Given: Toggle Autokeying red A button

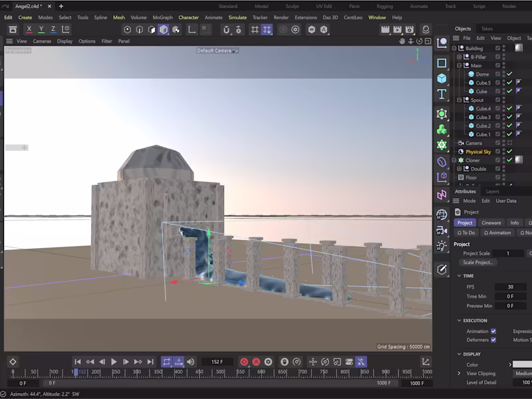Looking at the screenshot, I should [x=256, y=362].
